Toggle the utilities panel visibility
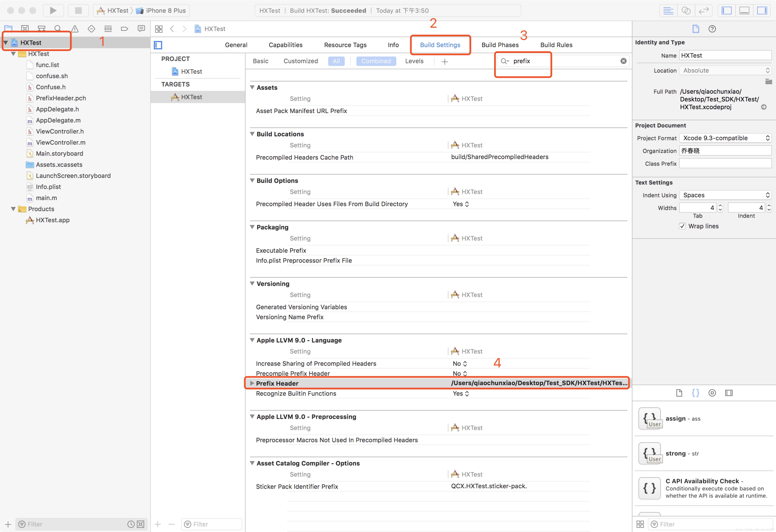Screen dimensions: 776x532 (762, 11)
